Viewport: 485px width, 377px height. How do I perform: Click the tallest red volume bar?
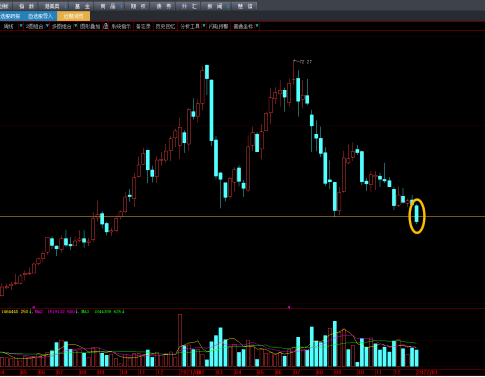[180, 340]
